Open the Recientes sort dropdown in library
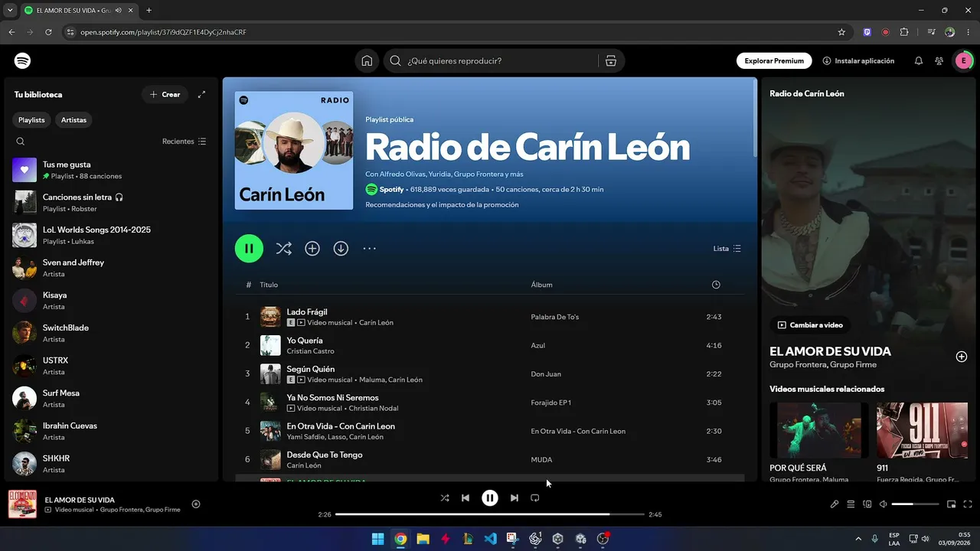 (x=185, y=142)
